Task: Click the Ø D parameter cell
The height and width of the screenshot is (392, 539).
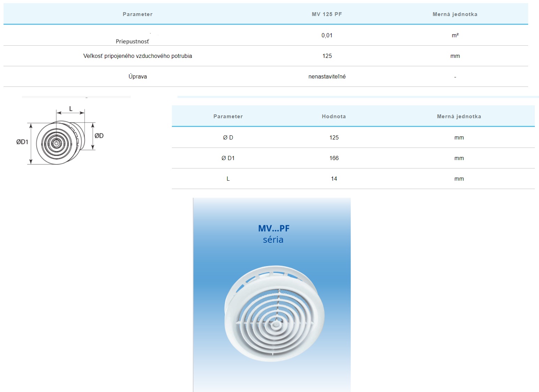Action: tap(228, 137)
